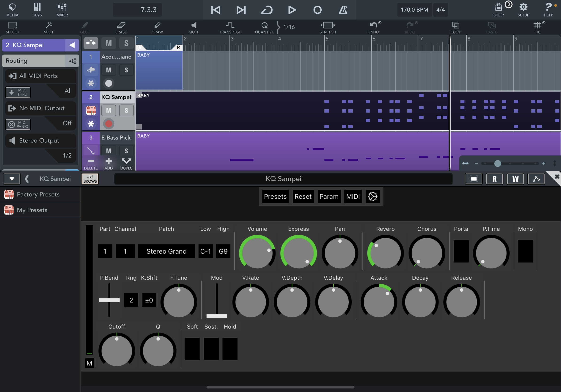Record-arm the KQ Sampei track

(109, 124)
